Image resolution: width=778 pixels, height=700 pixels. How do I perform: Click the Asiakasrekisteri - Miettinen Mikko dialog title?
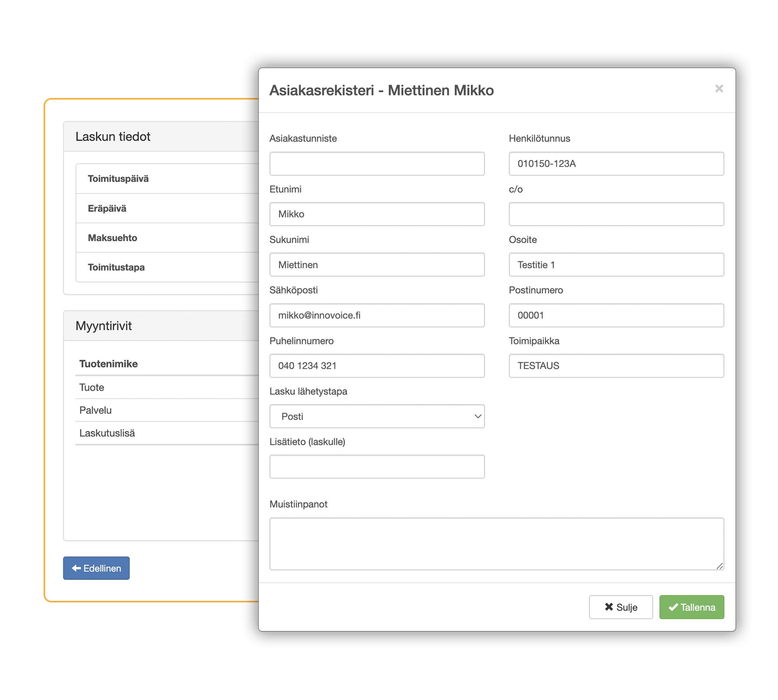pyautogui.click(x=381, y=90)
